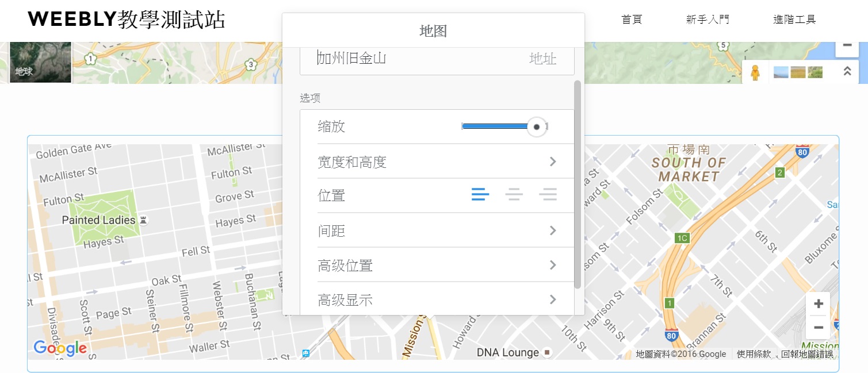Click the Golden Gate Ave street label
Screen dimensions: 868x373
coord(74,150)
